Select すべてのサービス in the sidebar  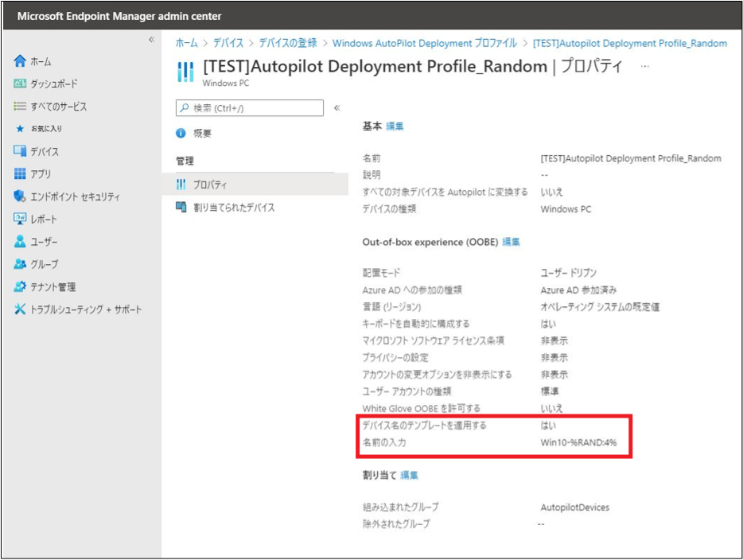coord(59,107)
